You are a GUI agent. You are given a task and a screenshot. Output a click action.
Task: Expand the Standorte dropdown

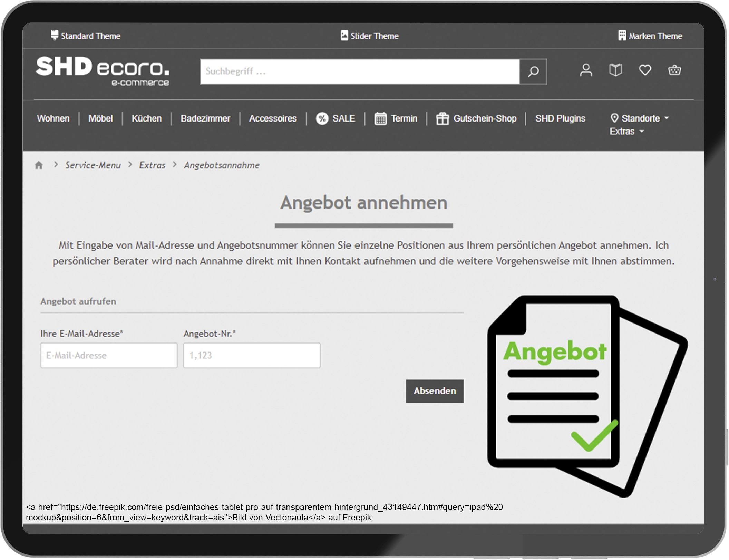(640, 118)
